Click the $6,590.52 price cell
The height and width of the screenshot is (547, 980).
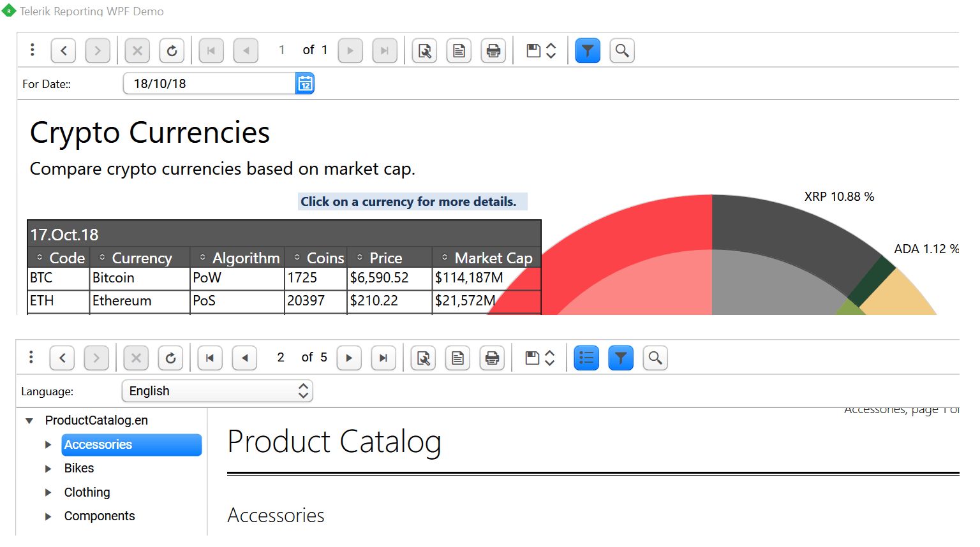coord(390,278)
